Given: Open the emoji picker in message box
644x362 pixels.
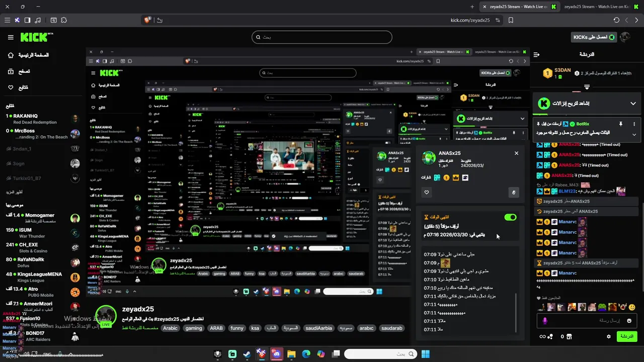Looking at the screenshot, I should click(629, 320).
